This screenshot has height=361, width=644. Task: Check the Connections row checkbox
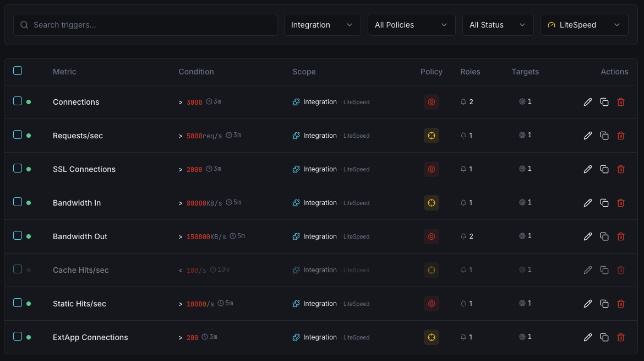pyautogui.click(x=18, y=101)
